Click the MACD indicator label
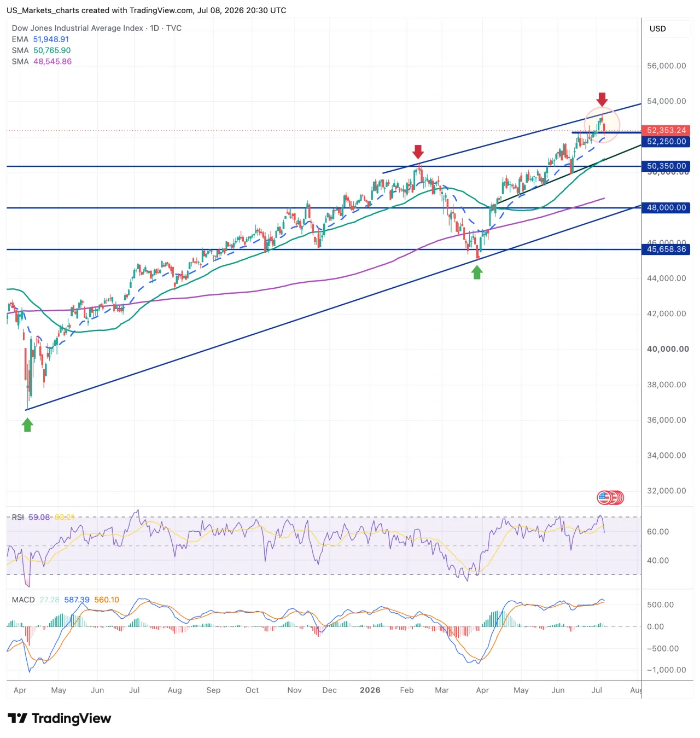 pos(23,600)
